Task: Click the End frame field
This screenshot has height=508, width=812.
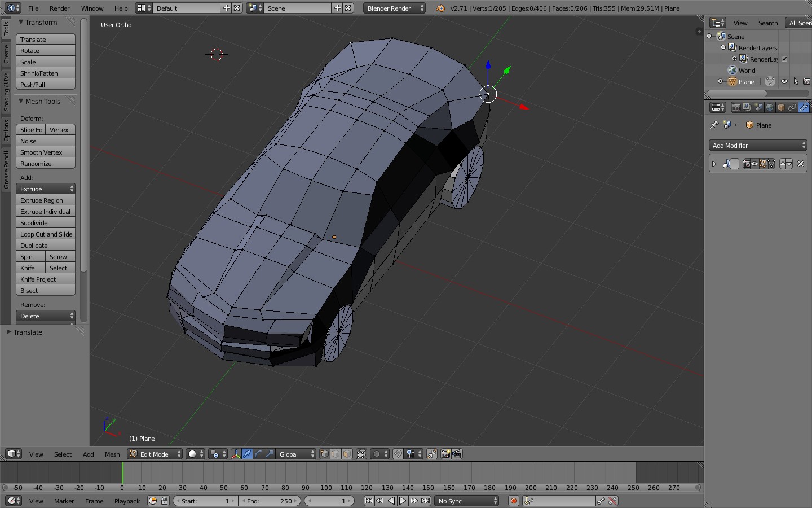Action: click(x=270, y=501)
